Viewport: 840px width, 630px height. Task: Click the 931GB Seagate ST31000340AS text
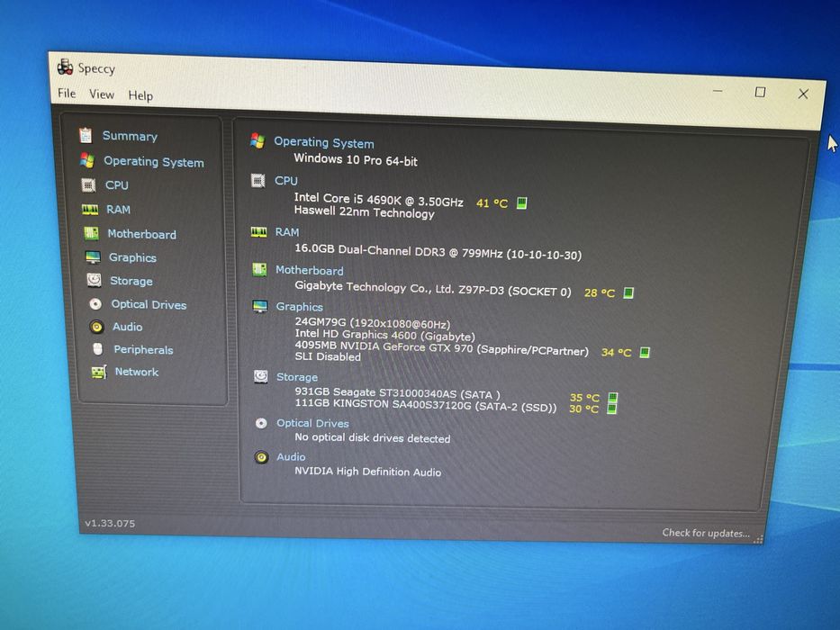point(398,393)
